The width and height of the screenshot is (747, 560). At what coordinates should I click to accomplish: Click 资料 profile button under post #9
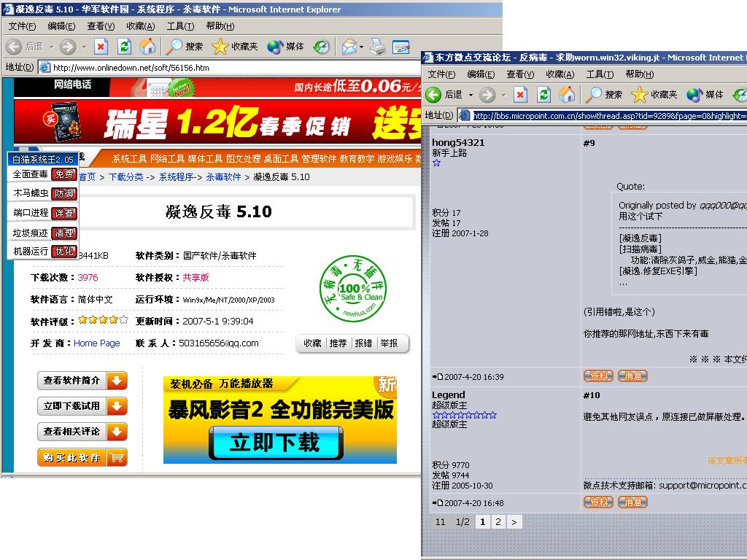[x=598, y=376]
